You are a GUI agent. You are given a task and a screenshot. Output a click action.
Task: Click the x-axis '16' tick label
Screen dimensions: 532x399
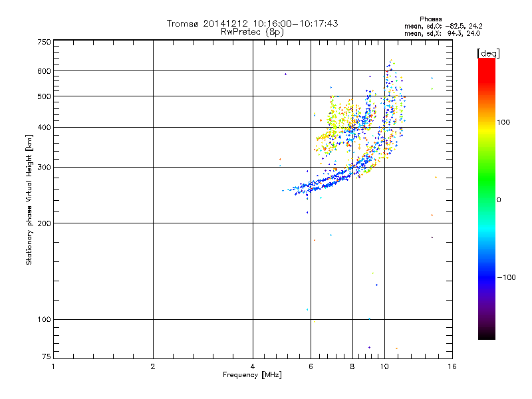point(452,366)
